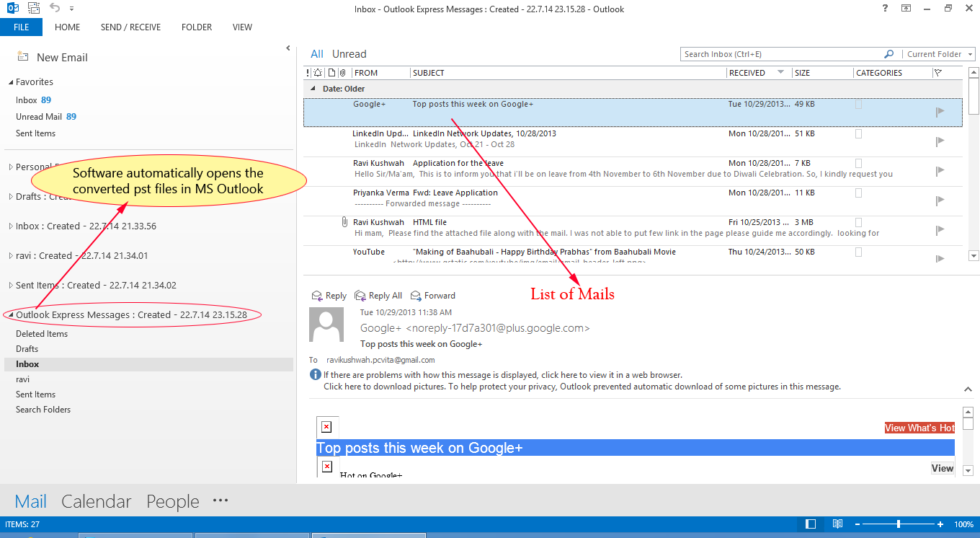Expand the Inbox : Created 21.33.56 folder
Screen dimensions: 980x538
click(x=11, y=226)
